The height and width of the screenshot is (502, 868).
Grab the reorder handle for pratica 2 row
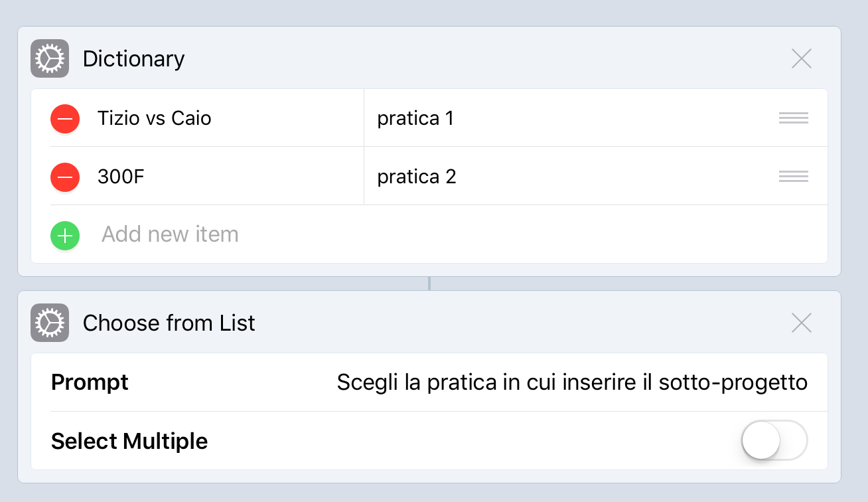[x=794, y=177]
